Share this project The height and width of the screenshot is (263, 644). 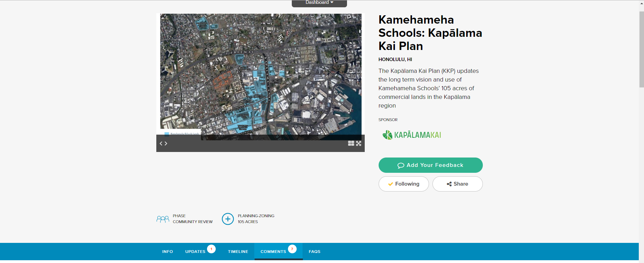(457, 184)
